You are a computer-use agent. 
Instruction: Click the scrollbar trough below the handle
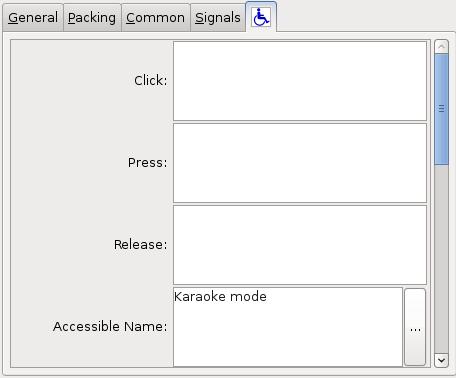[x=441, y=259]
